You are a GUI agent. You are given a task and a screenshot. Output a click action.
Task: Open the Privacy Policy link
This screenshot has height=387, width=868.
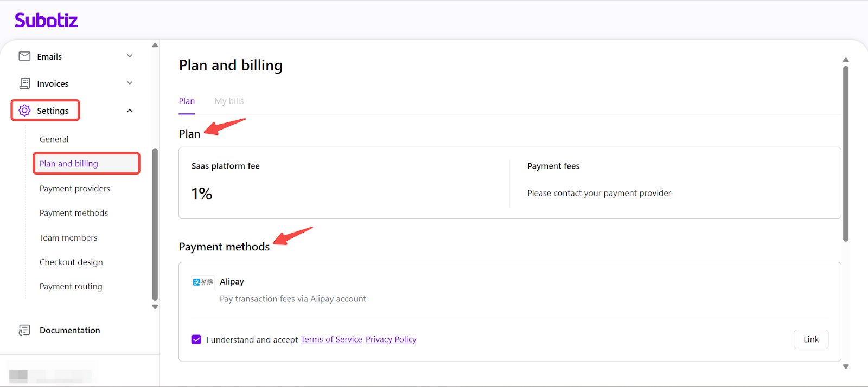391,339
